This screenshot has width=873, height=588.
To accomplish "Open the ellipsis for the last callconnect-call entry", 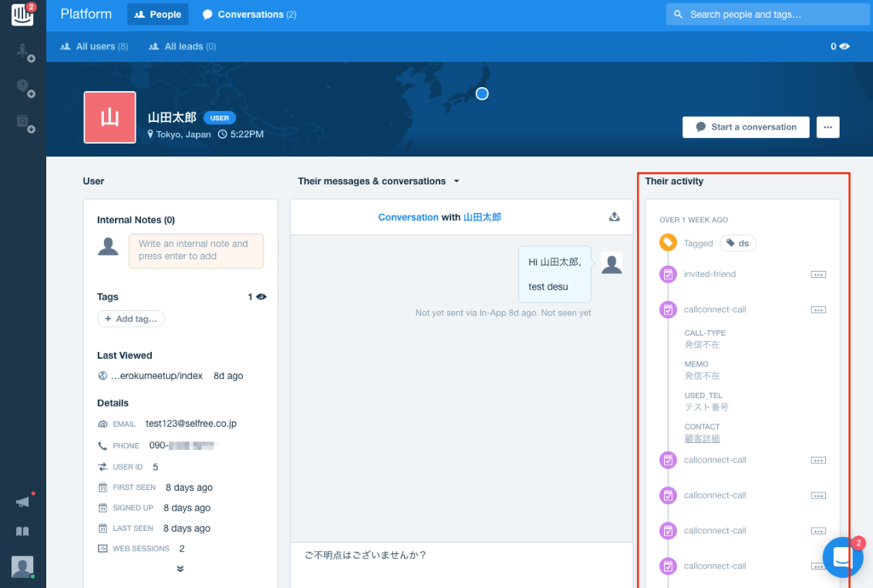I will pos(818,565).
